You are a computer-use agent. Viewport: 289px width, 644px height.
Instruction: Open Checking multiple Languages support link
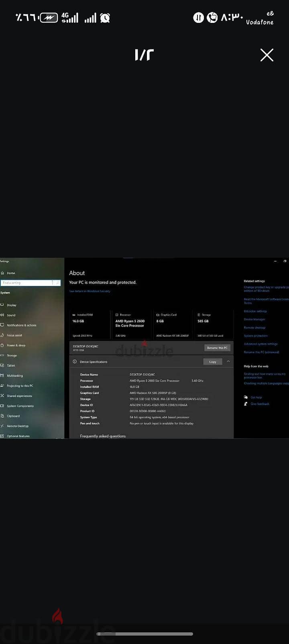266,383
